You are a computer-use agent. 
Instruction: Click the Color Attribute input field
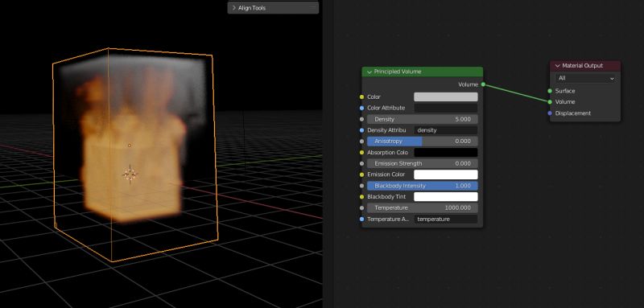446,108
